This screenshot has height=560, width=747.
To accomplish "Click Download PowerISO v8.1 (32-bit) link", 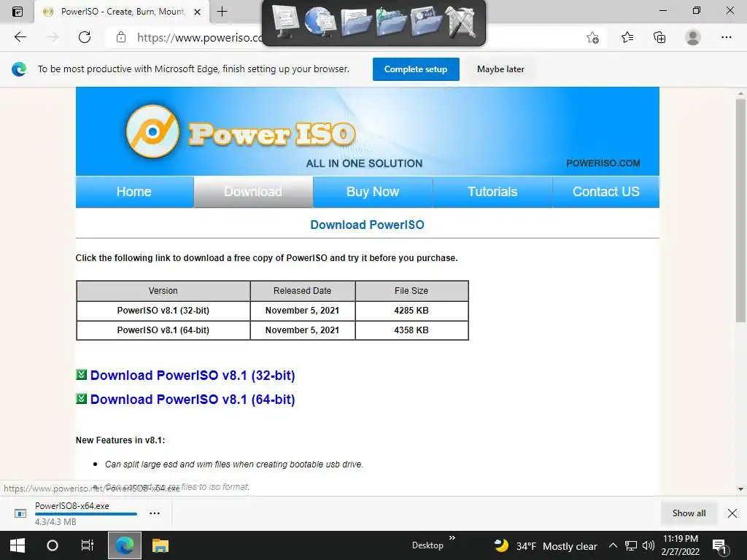I will click(x=193, y=376).
